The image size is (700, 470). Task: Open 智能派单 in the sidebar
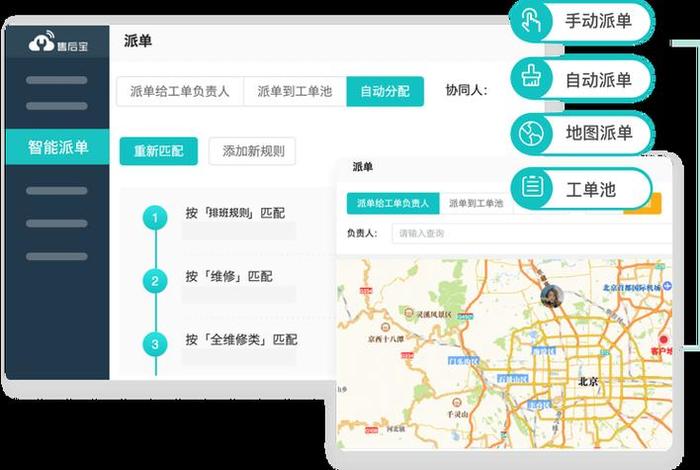[57, 147]
